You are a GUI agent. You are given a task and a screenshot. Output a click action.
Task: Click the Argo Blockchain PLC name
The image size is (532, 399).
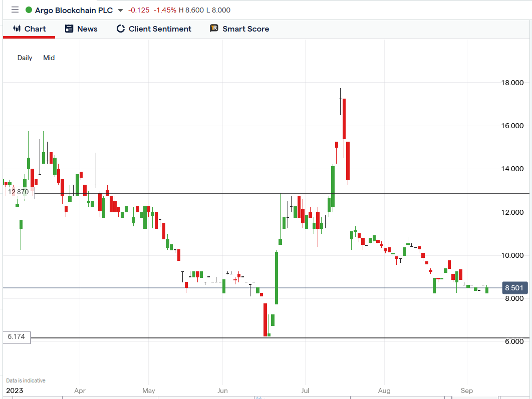coord(74,10)
